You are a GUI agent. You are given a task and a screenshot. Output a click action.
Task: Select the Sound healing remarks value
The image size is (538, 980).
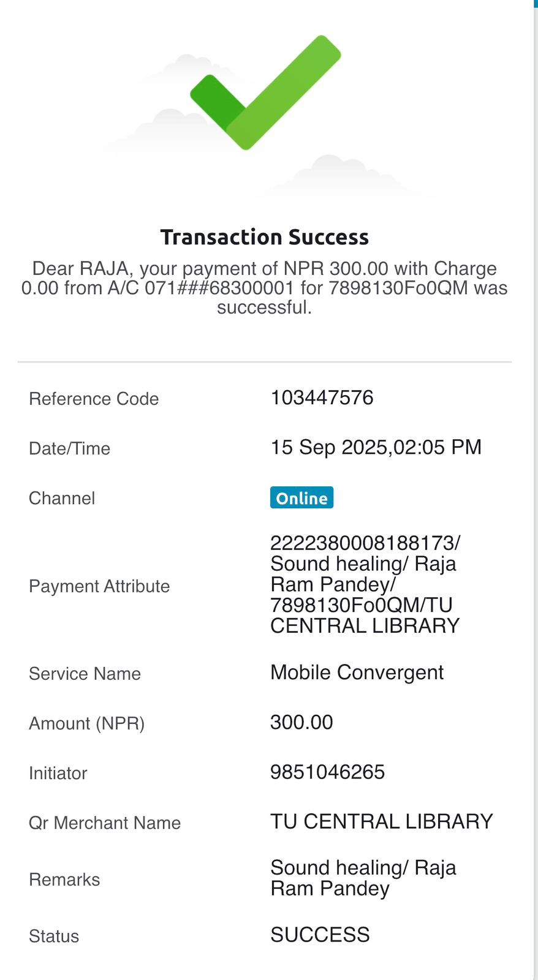pos(363,878)
